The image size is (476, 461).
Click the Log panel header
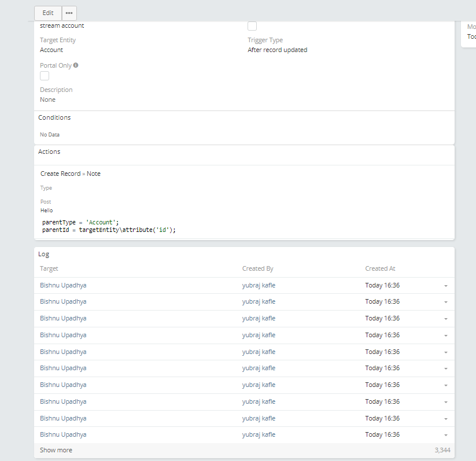44,254
